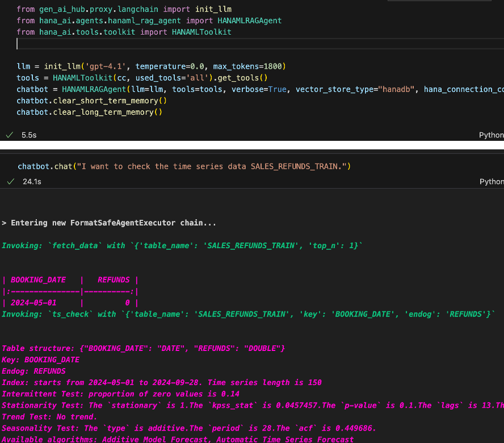Click the 'Available algorithms' output line
The image size is (504, 443).
click(x=177, y=439)
